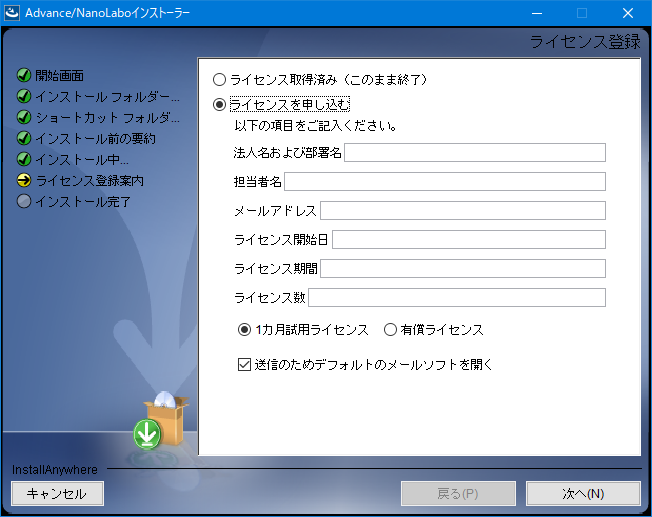This screenshot has width=652, height=517.
Task: Focus the ライセンス開始日 input field
Action: coord(469,240)
